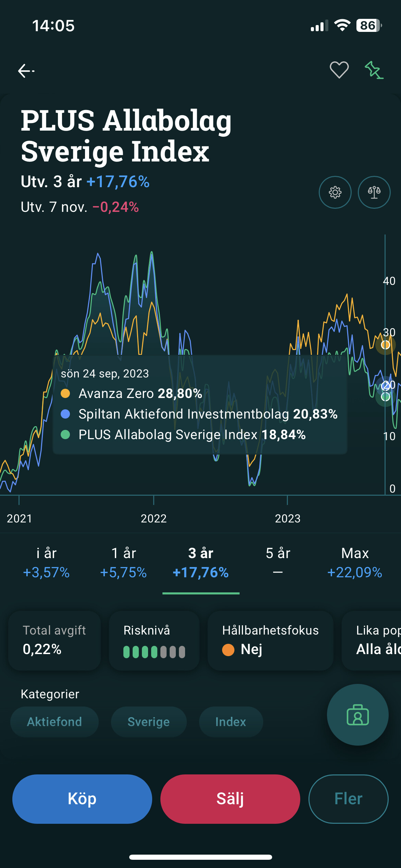This screenshot has width=401, height=868.
Task: Open chart settings gear icon
Action: click(x=335, y=192)
